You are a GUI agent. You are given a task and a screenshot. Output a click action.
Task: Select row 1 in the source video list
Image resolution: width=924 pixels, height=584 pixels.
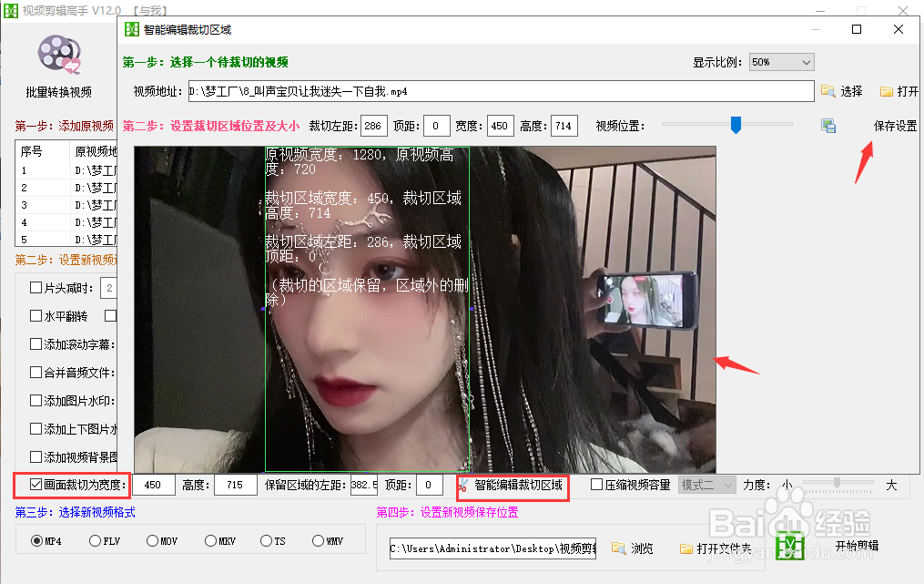coord(66,171)
